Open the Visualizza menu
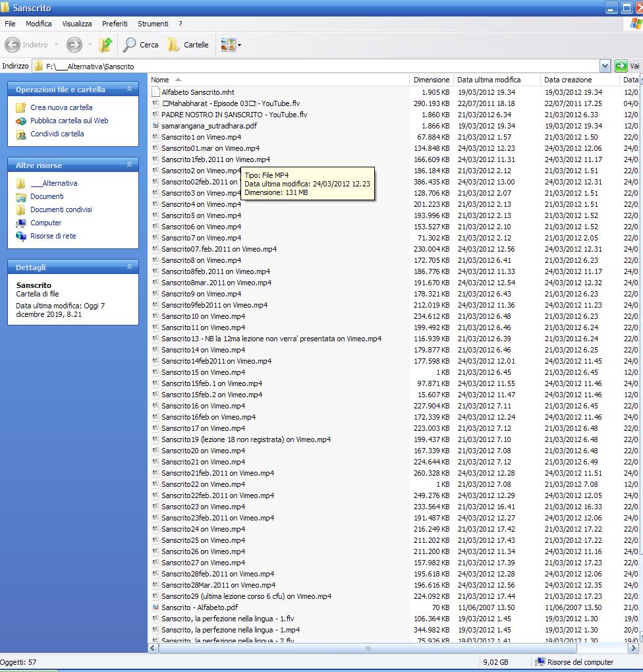The width and height of the screenshot is (643, 672). click(x=77, y=24)
